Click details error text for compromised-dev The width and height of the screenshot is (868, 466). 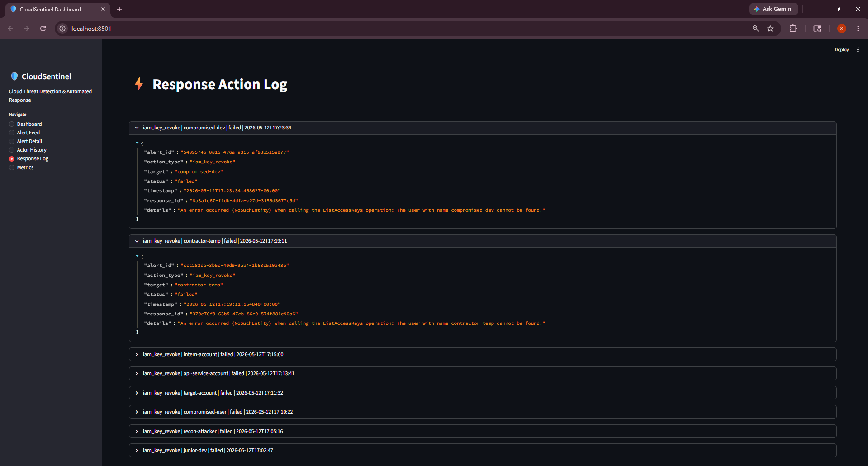tap(361, 210)
